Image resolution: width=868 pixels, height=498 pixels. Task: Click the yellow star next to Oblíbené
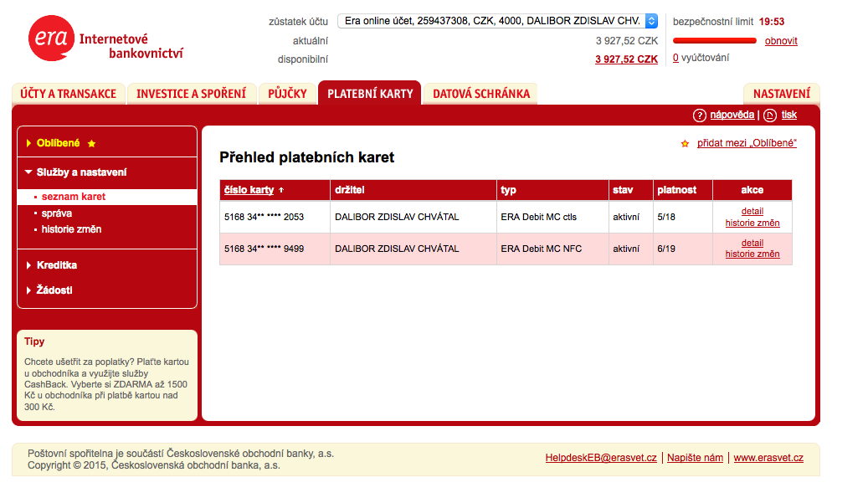pyautogui.click(x=92, y=143)
